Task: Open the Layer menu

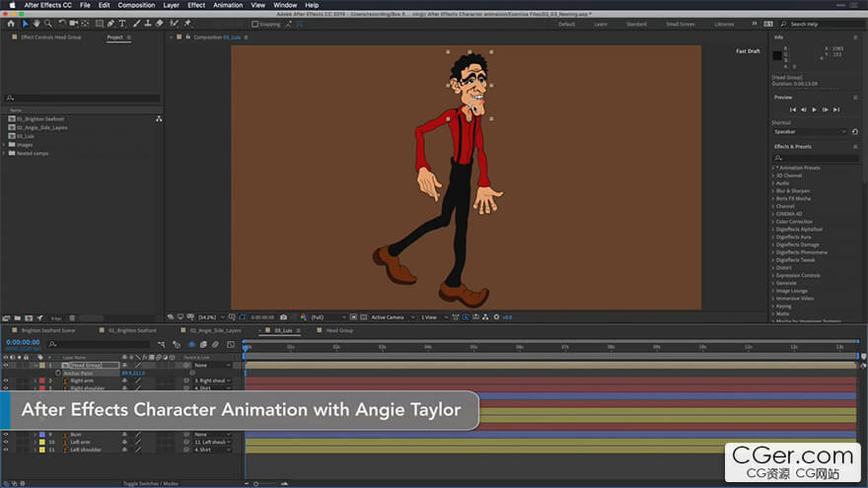Action: click(x=171, y=5)
